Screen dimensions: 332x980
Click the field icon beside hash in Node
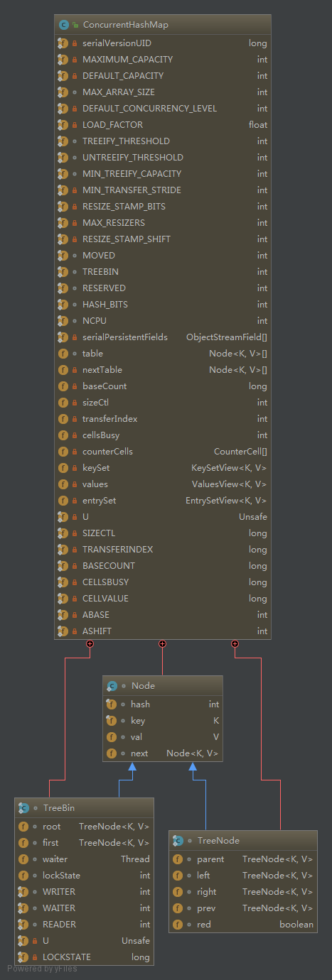click(x=111, y=704)
